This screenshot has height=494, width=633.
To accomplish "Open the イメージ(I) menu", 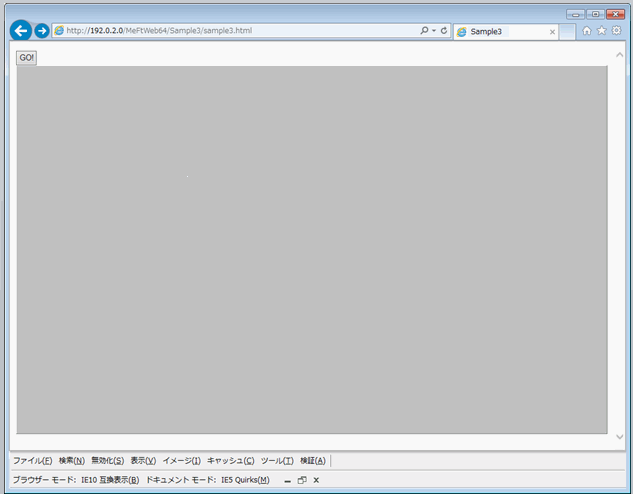I will pyautogui.click(x=182, y=461).
